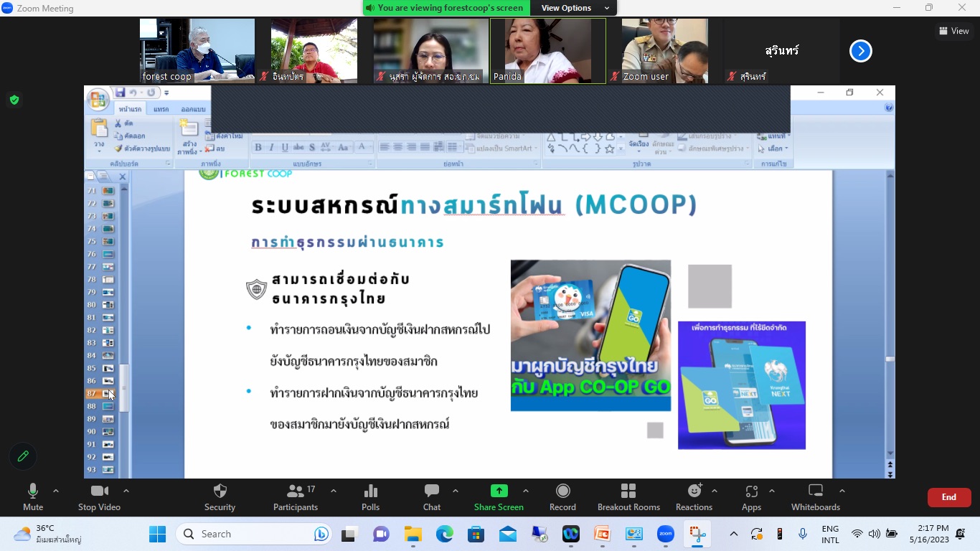This screenshot has width=980, height=551.
Task: Open PowerPoint Help question mark
Action: click(x=889, y=108)
